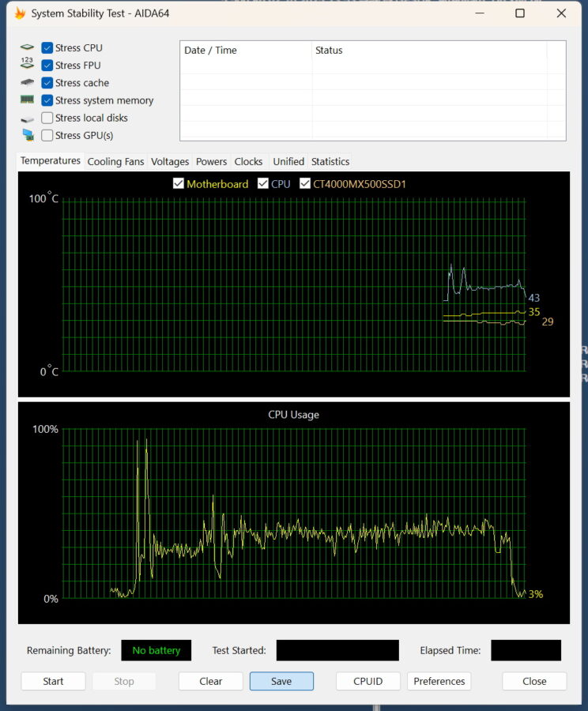Open the CPUID panel
Image resolution: width=588 pixels, height=711 pixels.
tap(367, 681)
